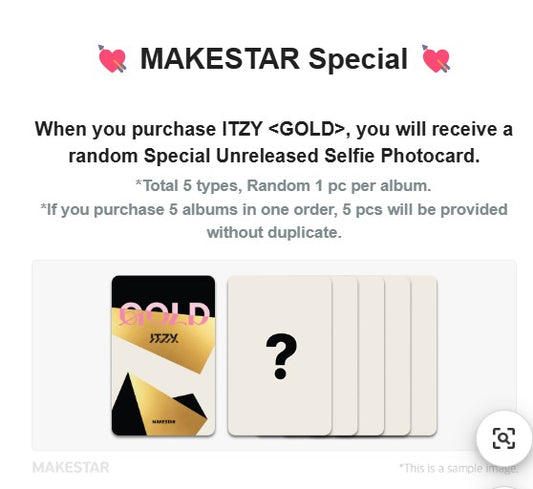
Task: Click the black triangle on gold card
Action: click(128, 406)
